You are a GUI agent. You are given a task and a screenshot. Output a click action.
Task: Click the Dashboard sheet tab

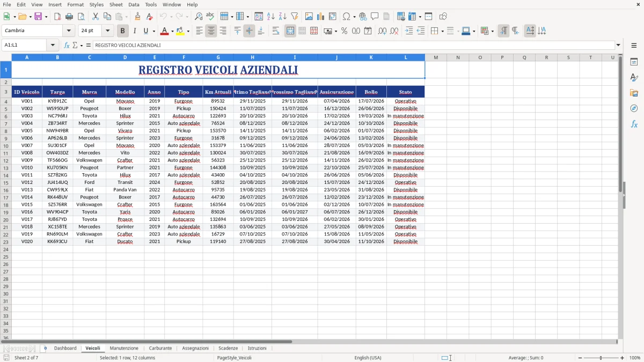pos(65,348)
